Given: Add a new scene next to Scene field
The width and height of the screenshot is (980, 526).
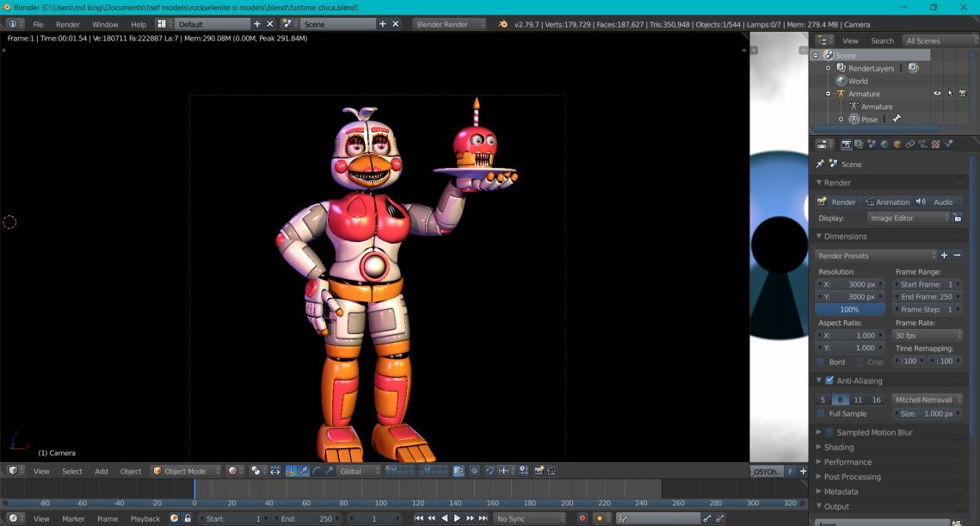Looking at the screenshot, I should click(383, 24).
